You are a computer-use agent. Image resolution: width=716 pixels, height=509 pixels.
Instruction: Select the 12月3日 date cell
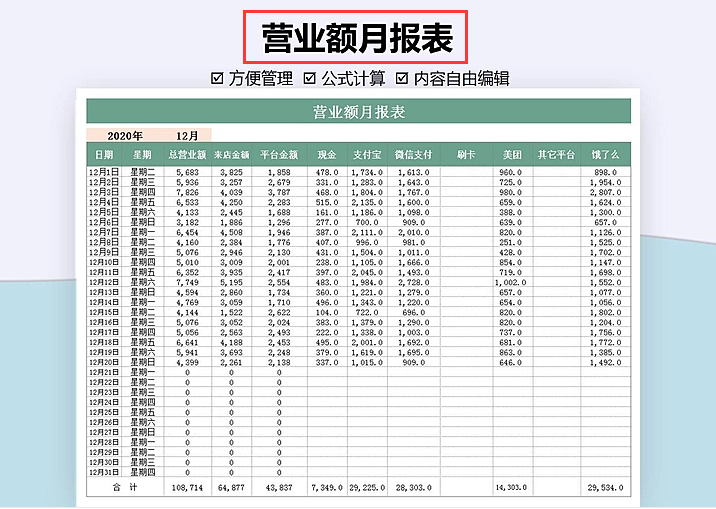[104, 192]
